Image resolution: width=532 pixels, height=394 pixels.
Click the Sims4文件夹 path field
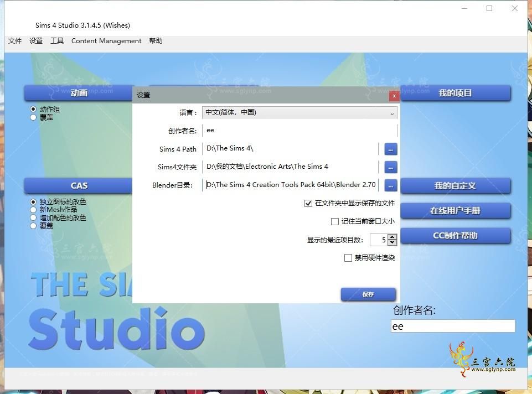tap(291, 167)
